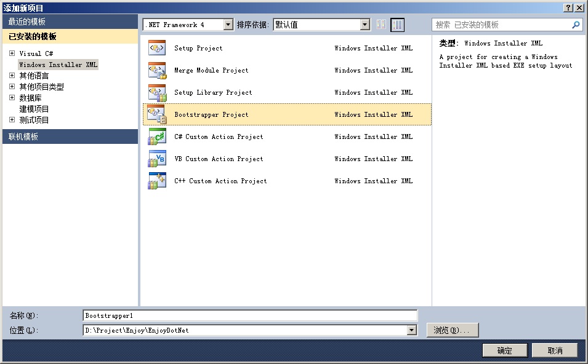The image size is (588, 364).
Task: Open the 最近的模板 section
Action: pos(70,22)
